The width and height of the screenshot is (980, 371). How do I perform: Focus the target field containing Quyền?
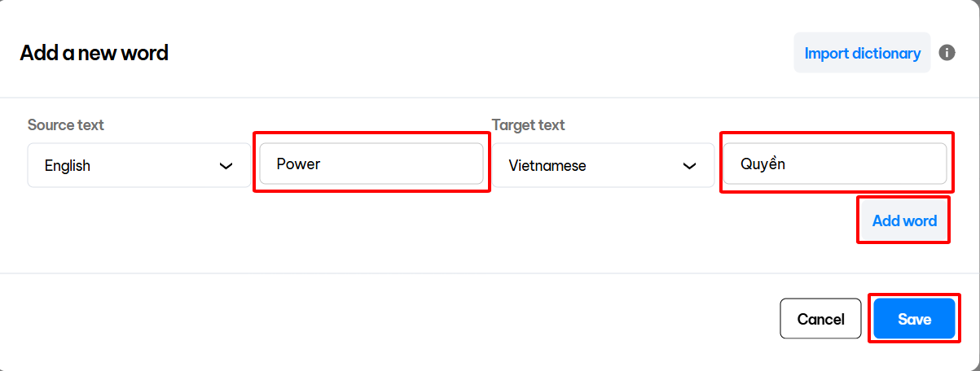[834, 164]
